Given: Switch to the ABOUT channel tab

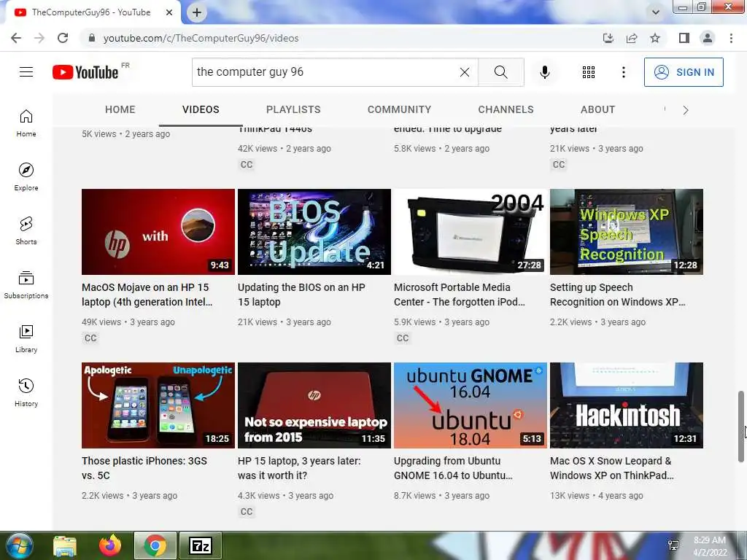Looking at the screenshot, I should tap(598, 109).
